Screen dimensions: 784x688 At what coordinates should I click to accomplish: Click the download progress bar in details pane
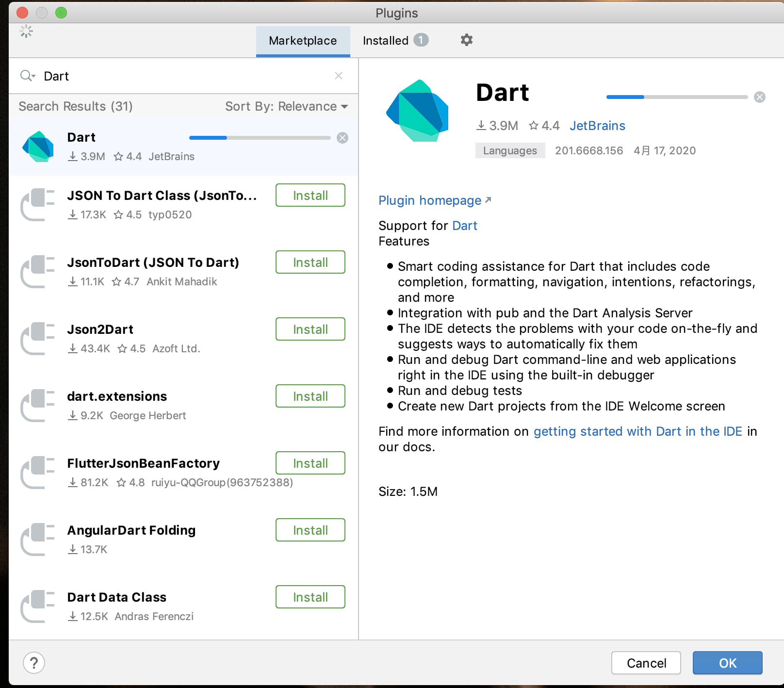pyautogui.click(x=677, y=97)
